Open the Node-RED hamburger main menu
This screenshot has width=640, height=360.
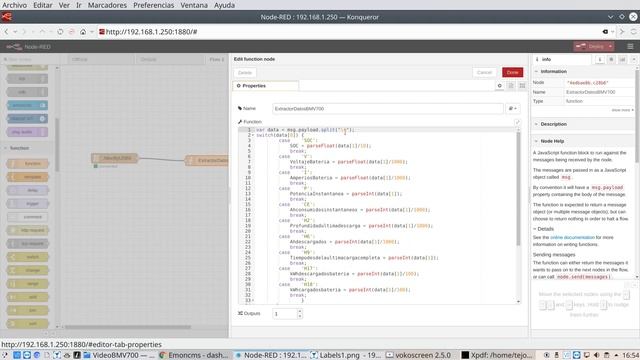pyautogui.click(x=630, y=47)
